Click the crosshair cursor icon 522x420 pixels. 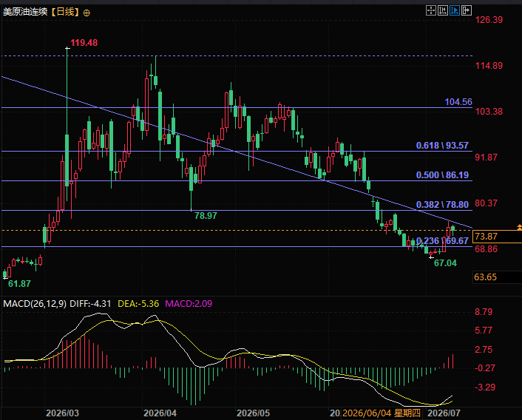click(431, 10)
